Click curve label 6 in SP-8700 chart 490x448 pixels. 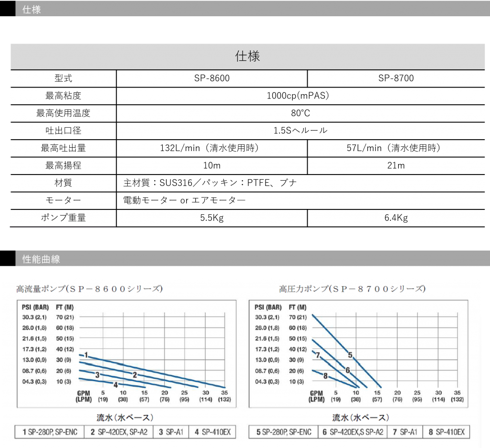pos(348,371)
